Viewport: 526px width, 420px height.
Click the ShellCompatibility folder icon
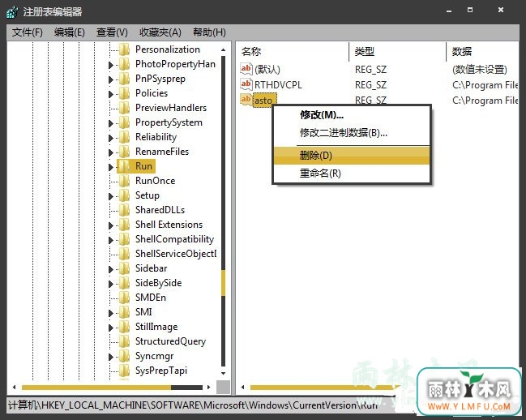click(x=125, y=239)
